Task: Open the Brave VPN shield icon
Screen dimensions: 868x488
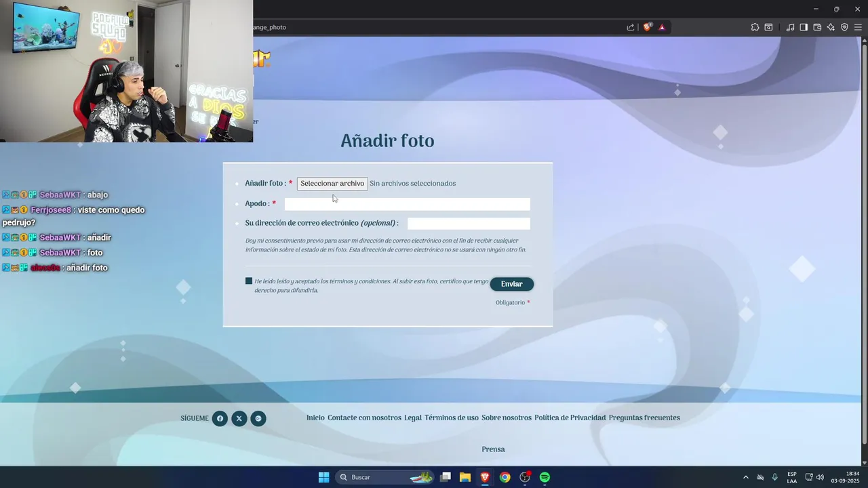Action: pos(844,27)
